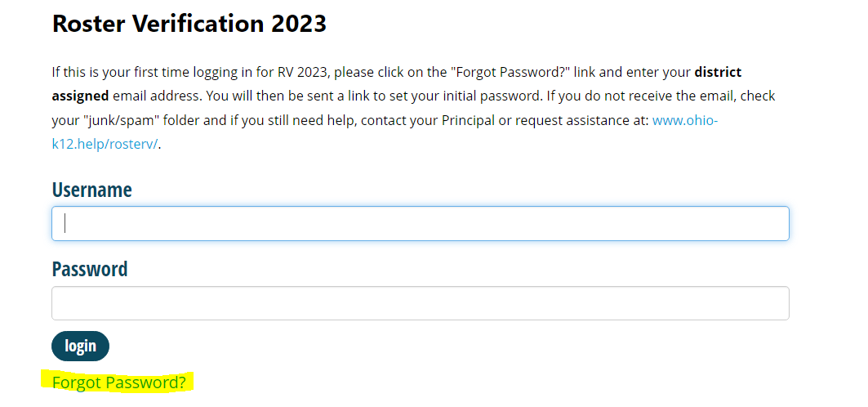Focus the Password input field

click(420, 303)
